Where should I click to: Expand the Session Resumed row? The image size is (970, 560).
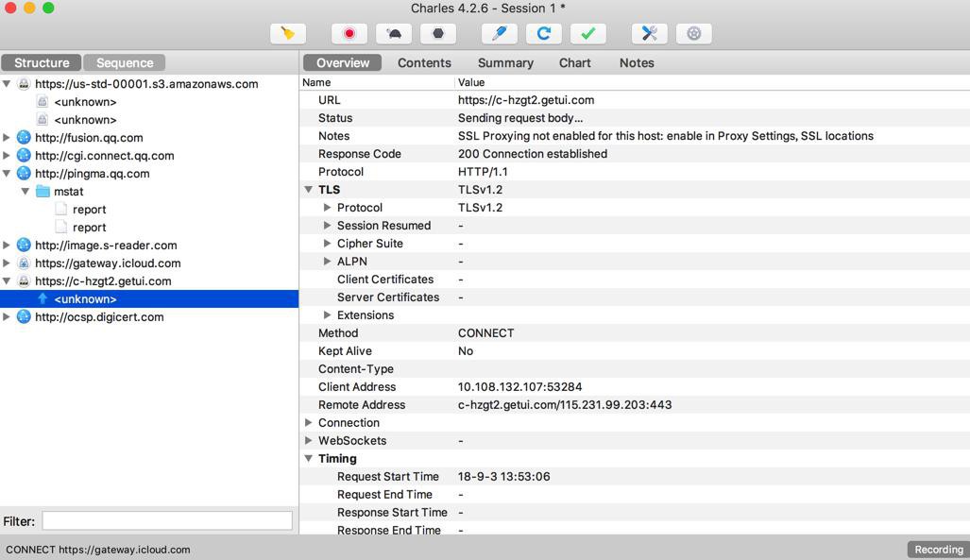[x=327, y=226]
